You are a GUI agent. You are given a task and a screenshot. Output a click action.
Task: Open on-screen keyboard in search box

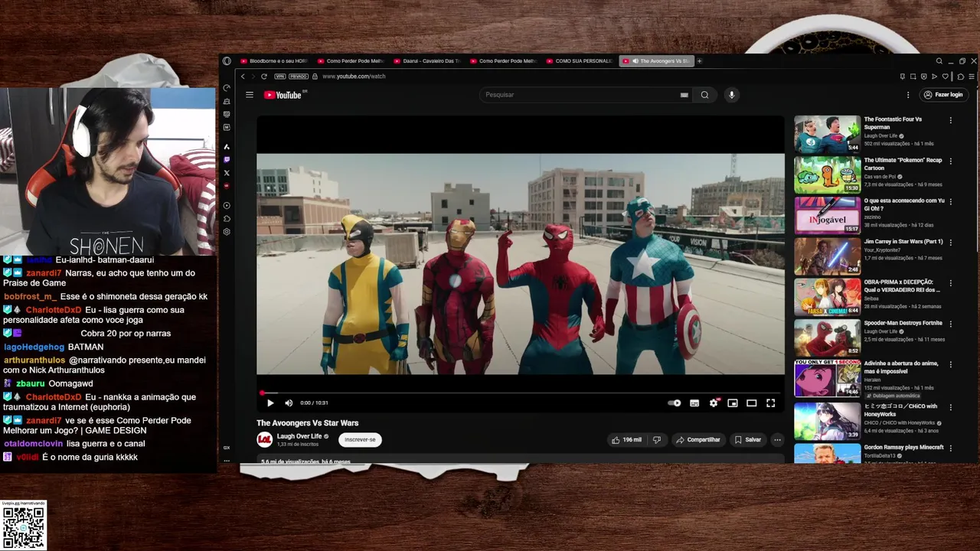[x=684, y=95]
